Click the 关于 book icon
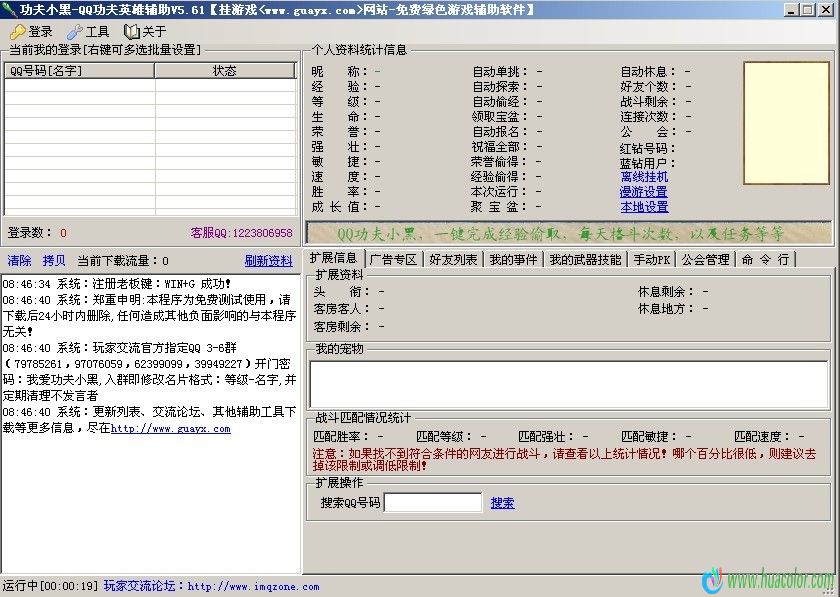 (x=131, y=32)
